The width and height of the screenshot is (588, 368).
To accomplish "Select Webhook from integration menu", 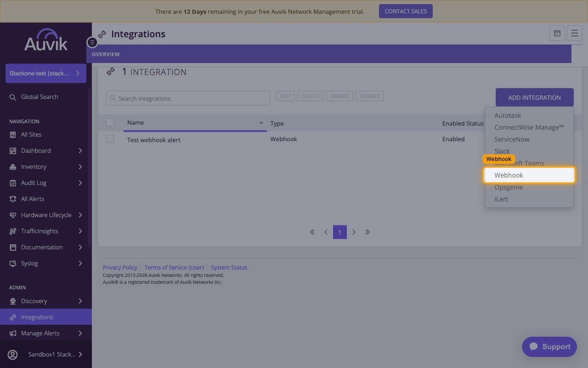I will pyautogui.click(x=529, y=175).
